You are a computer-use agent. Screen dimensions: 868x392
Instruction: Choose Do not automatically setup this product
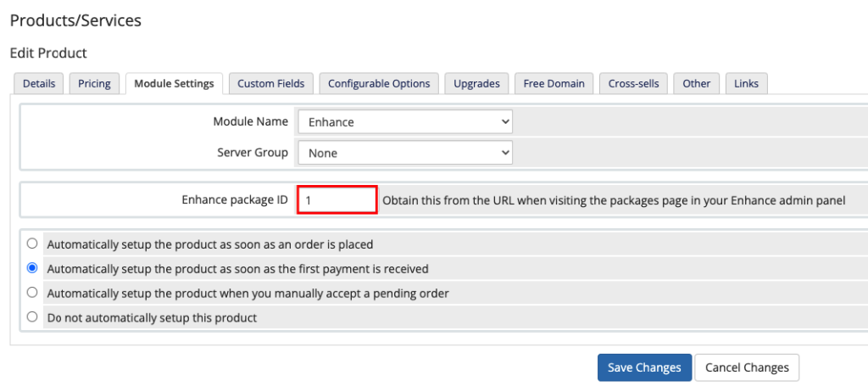tap(32, 317)
